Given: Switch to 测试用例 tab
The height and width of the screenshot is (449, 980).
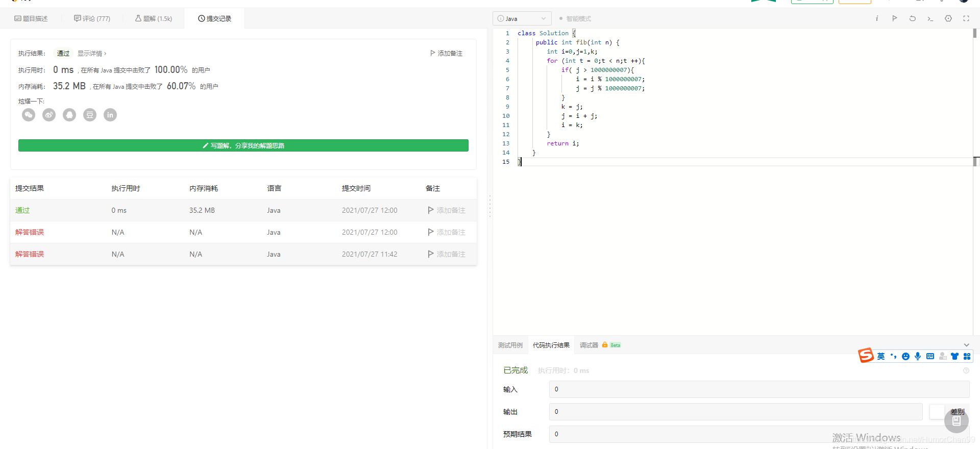Looking at the screenshot, I should 510,345.
